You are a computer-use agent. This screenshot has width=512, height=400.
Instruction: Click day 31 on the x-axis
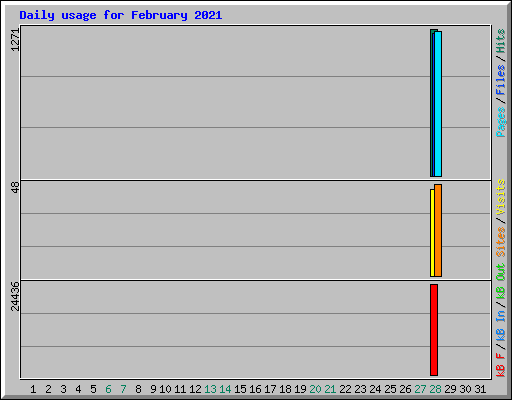coord(480,389)
